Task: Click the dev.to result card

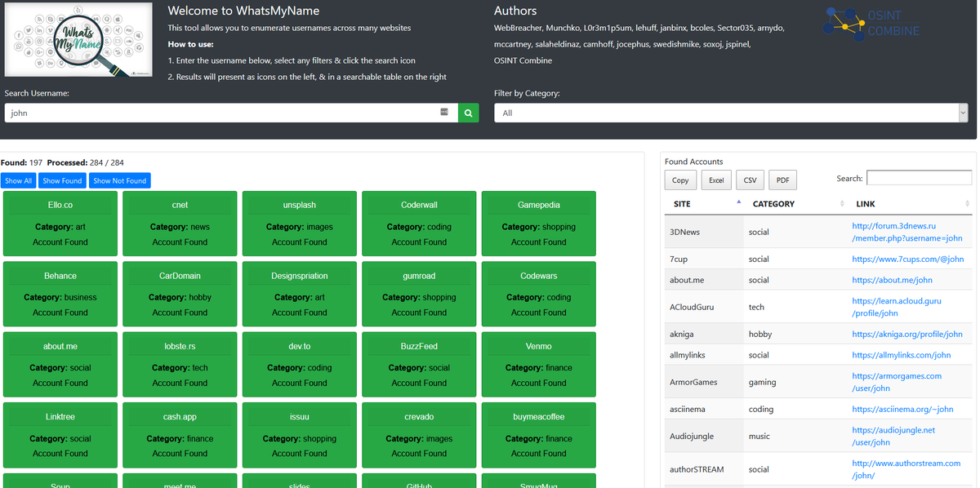Action: tap(300, 364)
